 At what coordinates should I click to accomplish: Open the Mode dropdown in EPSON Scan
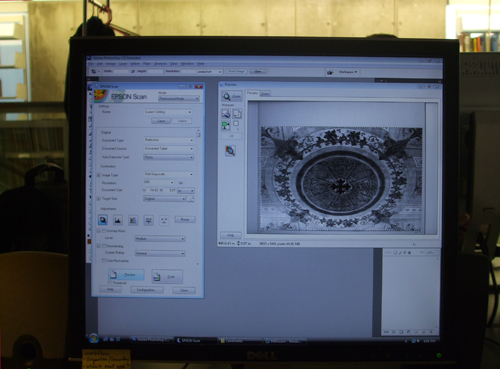pyautogui.click(x=179, y=99)
